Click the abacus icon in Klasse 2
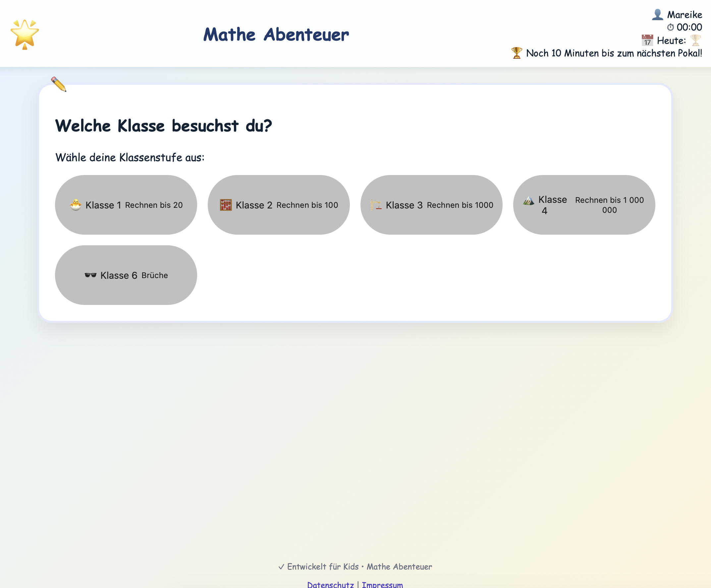The height and width of the screenshot is (588, 711). pyautogui.click(x=226, y=205)
